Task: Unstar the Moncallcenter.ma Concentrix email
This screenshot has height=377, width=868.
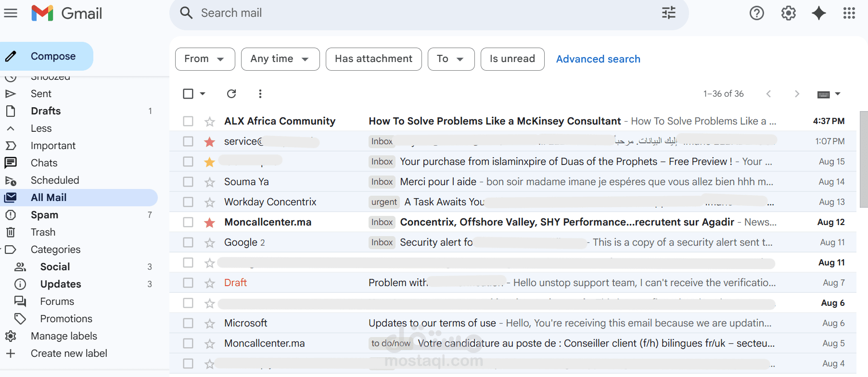Action: pos(209,223)
